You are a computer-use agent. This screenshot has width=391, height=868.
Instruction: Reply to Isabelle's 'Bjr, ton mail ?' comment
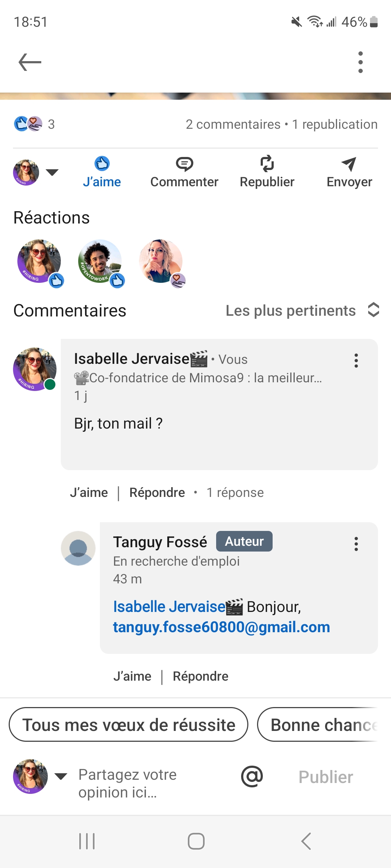tap(157, 493)
